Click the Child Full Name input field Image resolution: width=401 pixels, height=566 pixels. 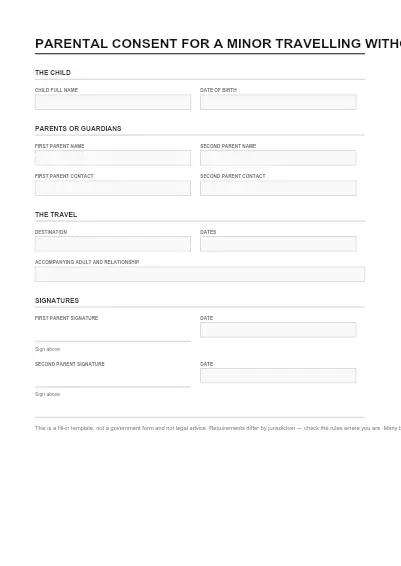113,102
